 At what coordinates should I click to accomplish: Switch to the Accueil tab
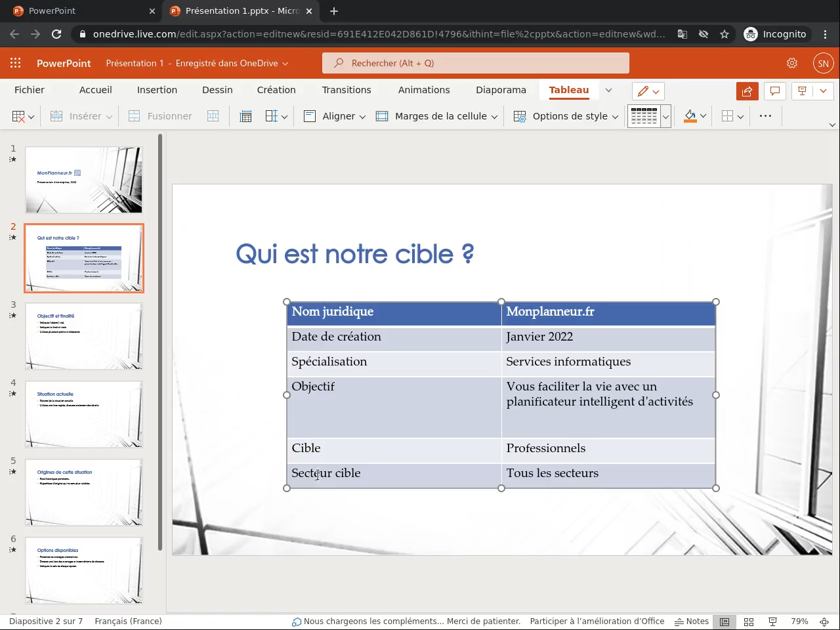[96, 90]
